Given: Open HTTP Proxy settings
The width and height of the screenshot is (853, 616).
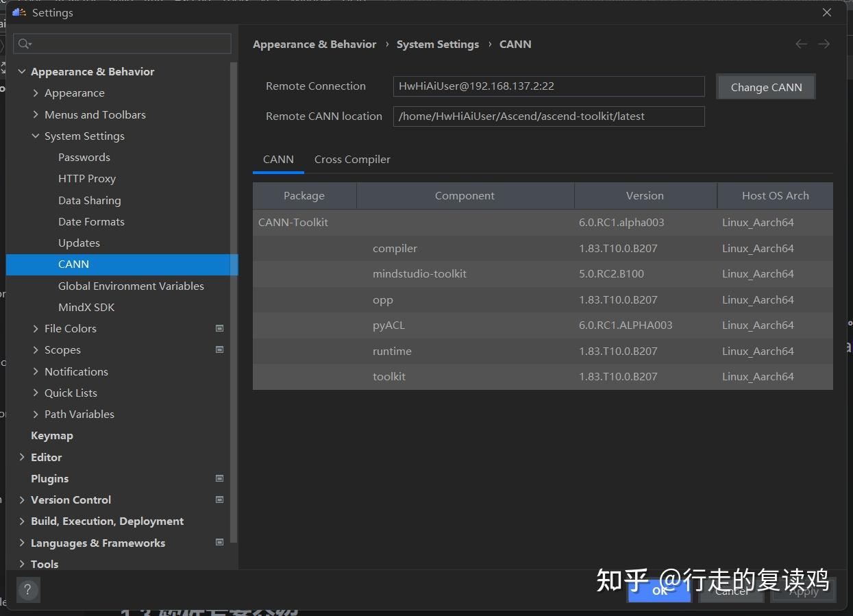Looking at the screenshot, I should coord(87,178).
